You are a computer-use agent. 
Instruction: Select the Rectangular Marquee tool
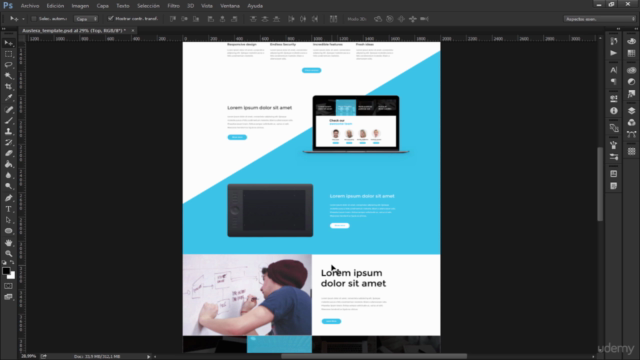click(8, 54)
